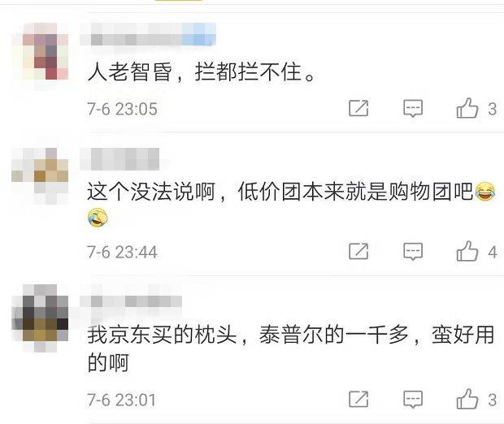Screen dimensions: 504x424
Task: Like the 京东买的枕头 comment
Action: 467,399
